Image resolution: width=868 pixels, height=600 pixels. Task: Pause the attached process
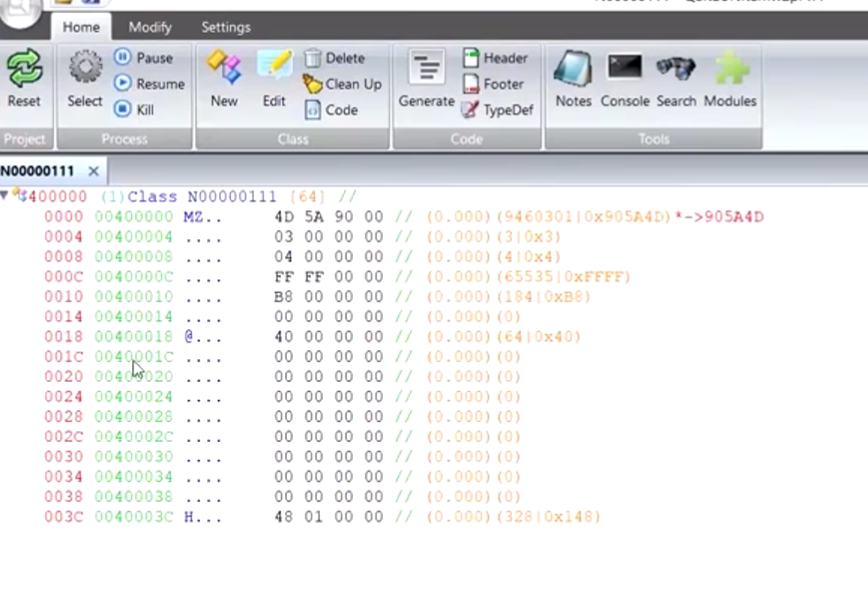coord(146,58)
